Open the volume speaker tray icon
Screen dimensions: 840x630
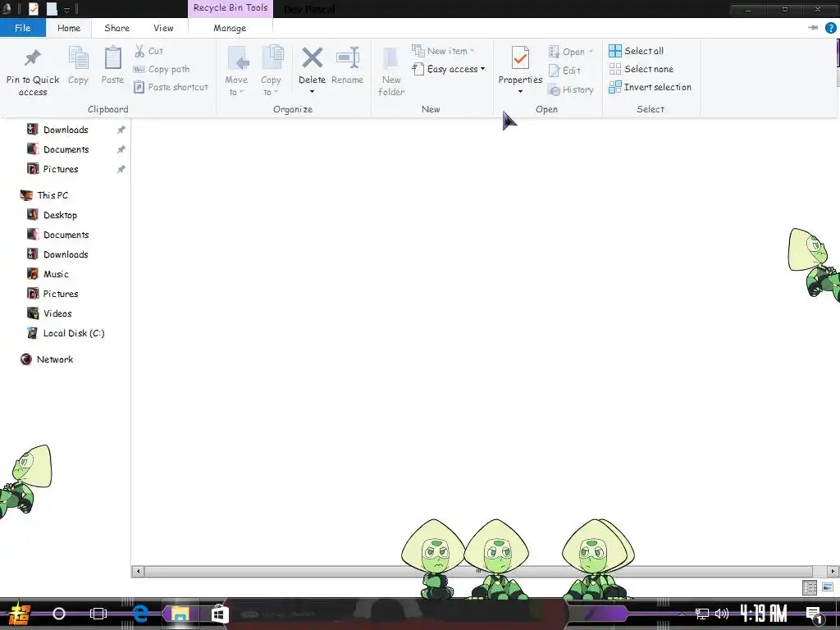pos(722,614)
